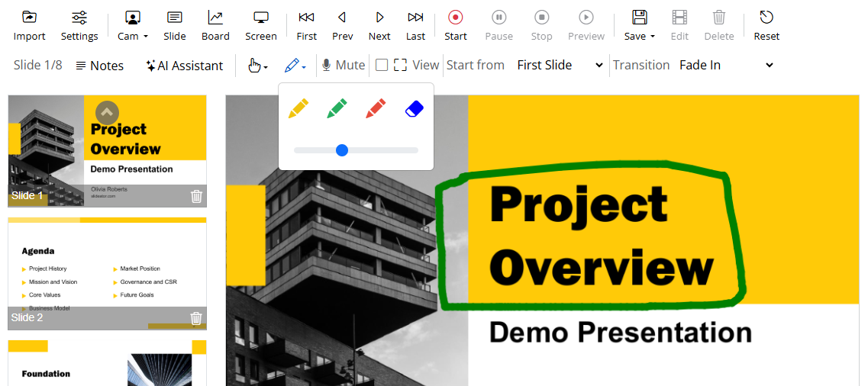Click the Edit film icon
This screenshot has height=386, width=868.
(679, 17)
